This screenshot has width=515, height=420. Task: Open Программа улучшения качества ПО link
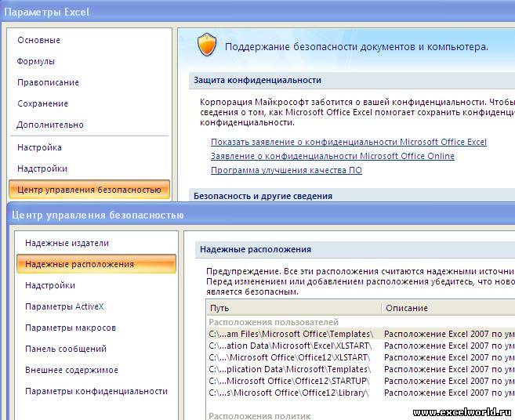click(286, 170)
